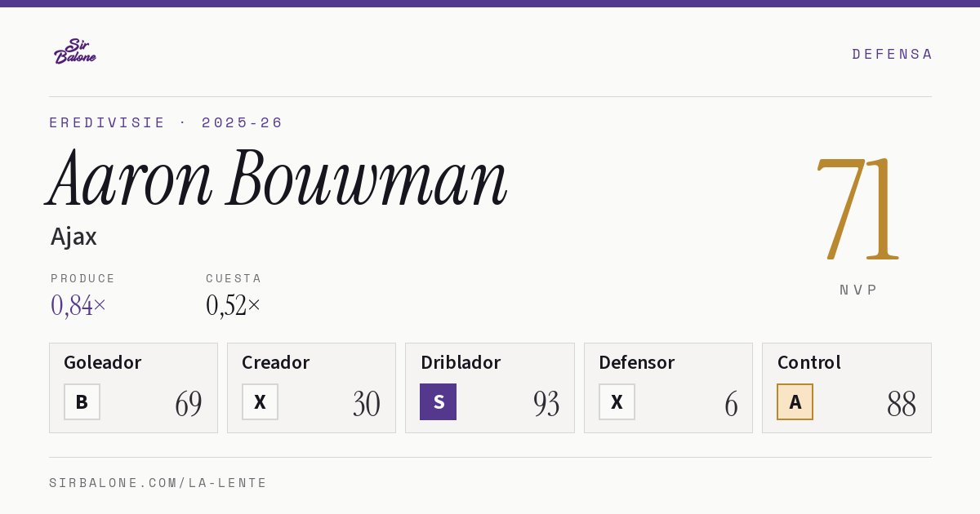The height and width of the screenshot is (514, 980).
Task: Click the PRODUCE label
Action: point(83,278)
